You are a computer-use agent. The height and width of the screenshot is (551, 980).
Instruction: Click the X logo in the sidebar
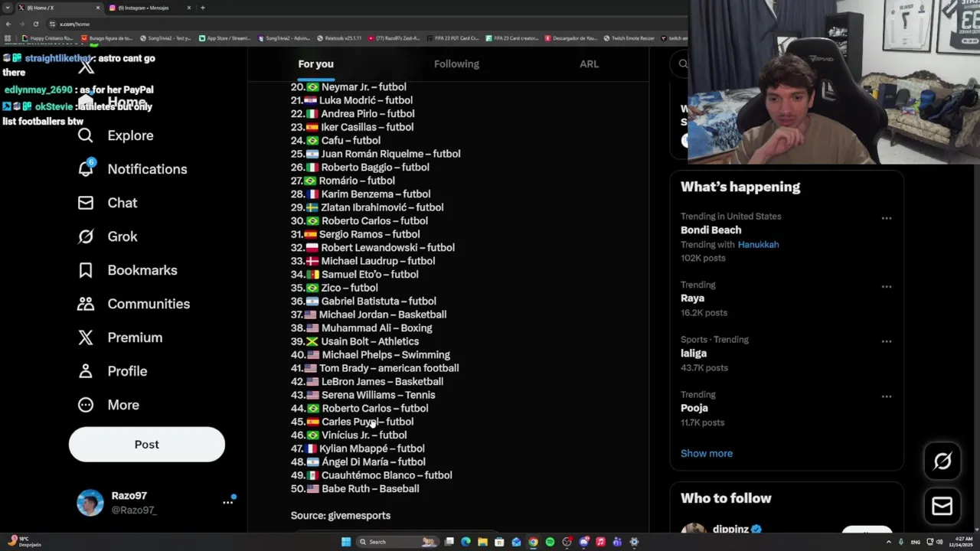[x=86, y=67]
